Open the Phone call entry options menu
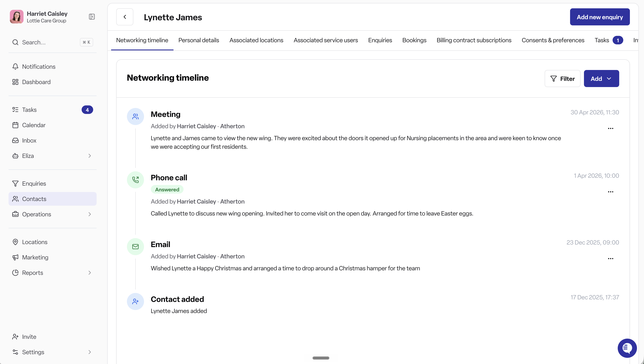Screen dimensions: 644x364 [x=610, y=192]
